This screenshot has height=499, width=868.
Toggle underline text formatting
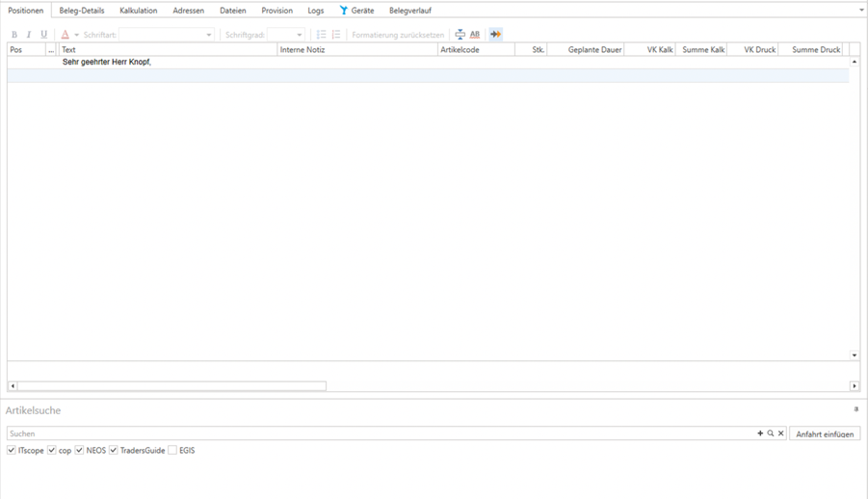click(x=43, y=35)
